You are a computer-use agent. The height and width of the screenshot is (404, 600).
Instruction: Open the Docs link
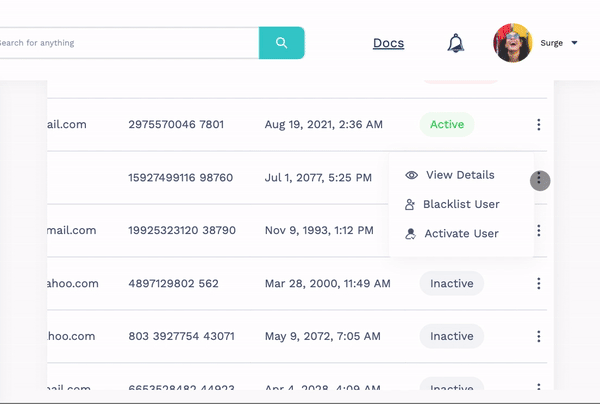click(388, 43)
